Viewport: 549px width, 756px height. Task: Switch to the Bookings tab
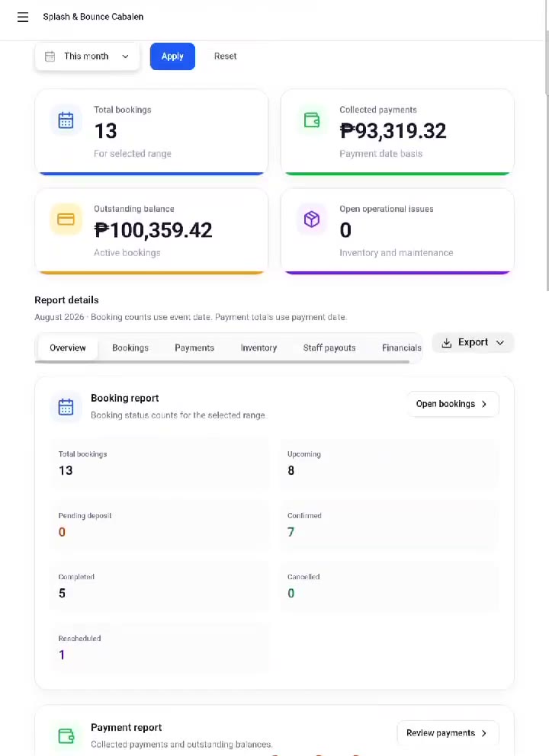point(130,348)
